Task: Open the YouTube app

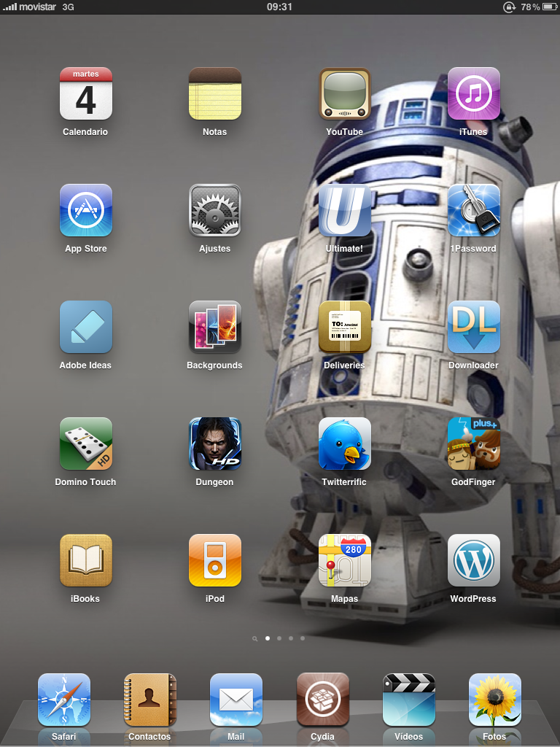Action: [344, 93]
